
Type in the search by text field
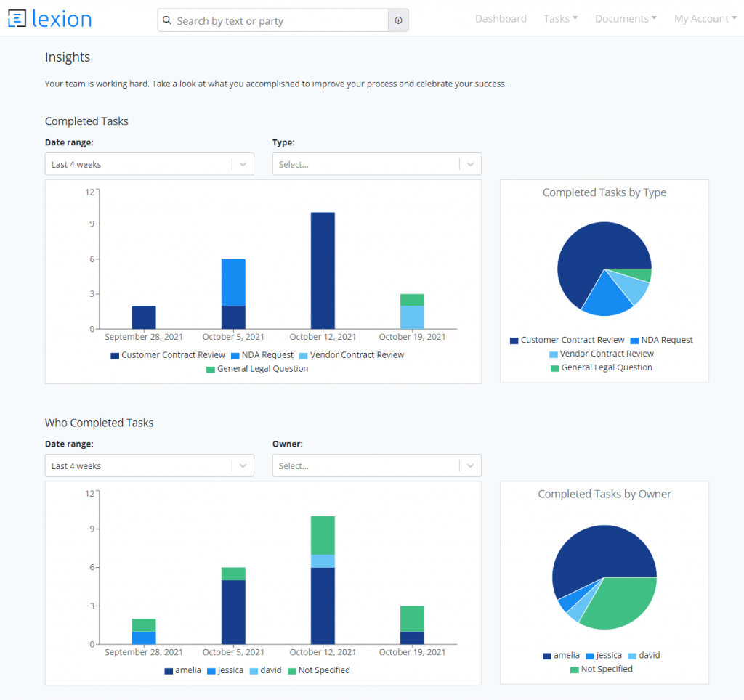point(280,21)
